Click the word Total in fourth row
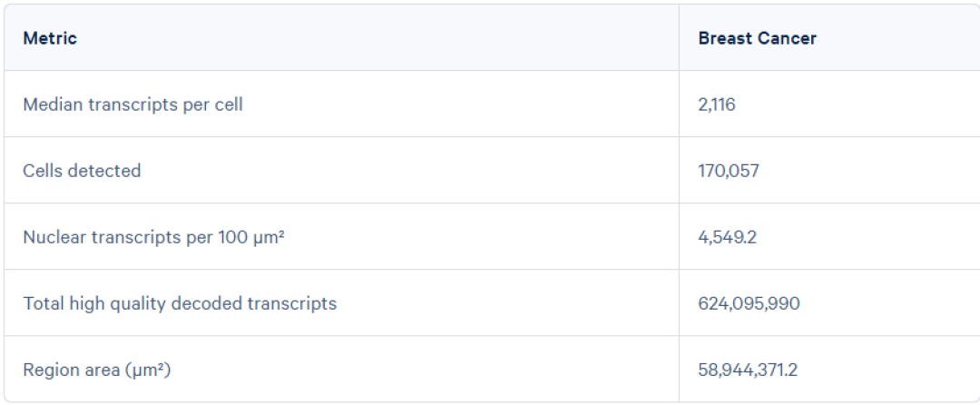The width and height of the screenshot is (980, 405). 41,303
